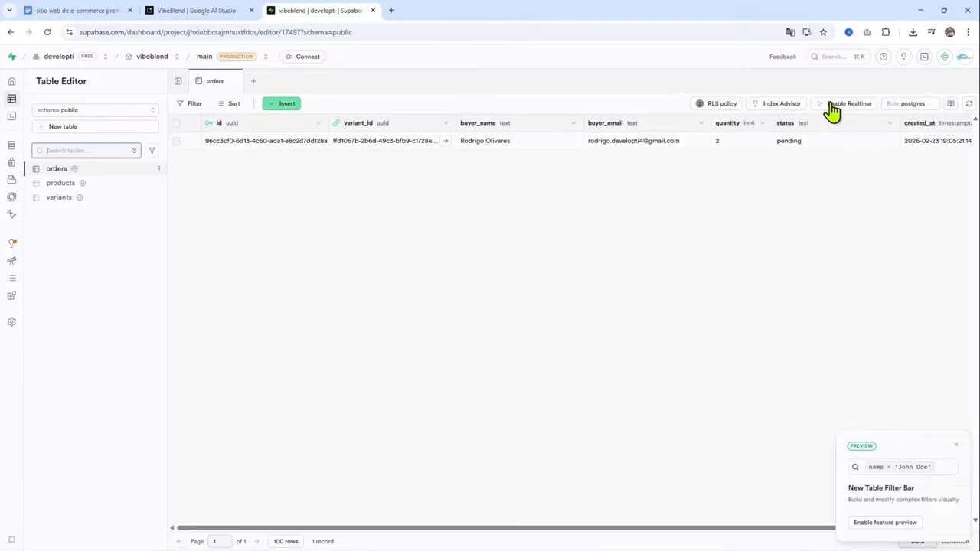Open the Authentication section from the sidebar
Image resolution: width=980 pixels, height=551 pixels.
coord(11,162)
